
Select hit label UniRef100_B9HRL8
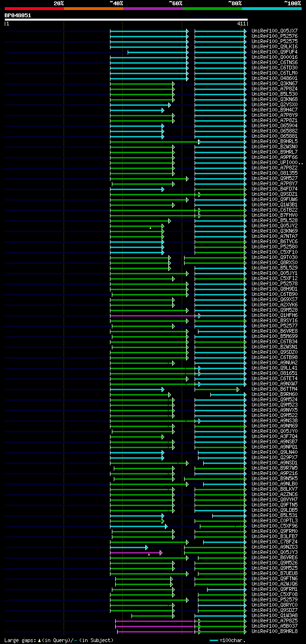tap(274, 631)
